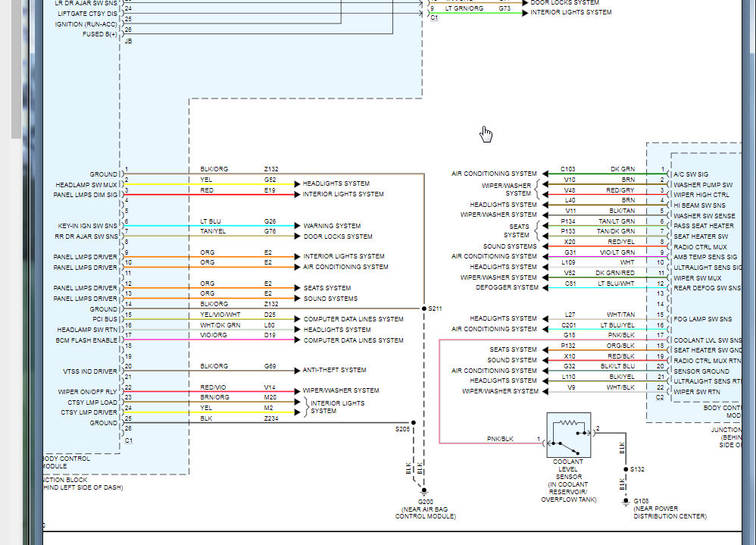Click circuit code L109
The width and height of the screenshot is (756, 545).
(x=568, y=262)
